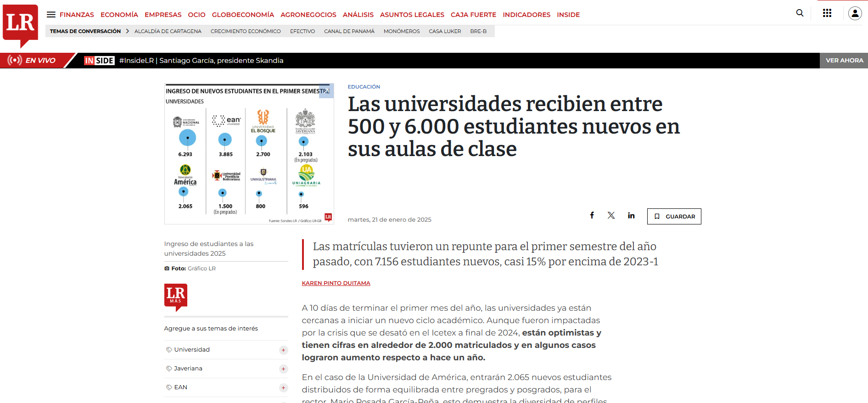Click the tag icon beside Javeriana
Screen dimensions: 868x403
click(x=169, y=369)
